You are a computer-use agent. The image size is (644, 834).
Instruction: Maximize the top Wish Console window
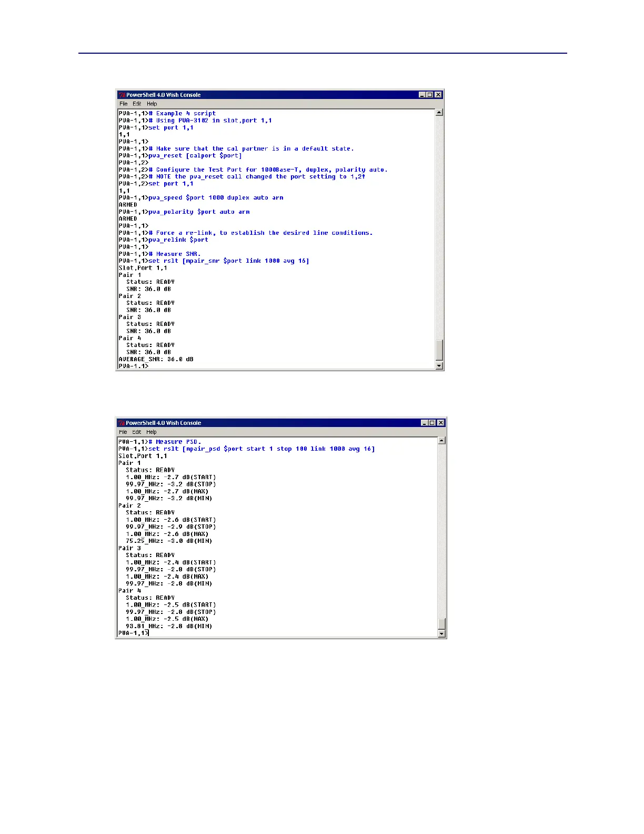430,95
